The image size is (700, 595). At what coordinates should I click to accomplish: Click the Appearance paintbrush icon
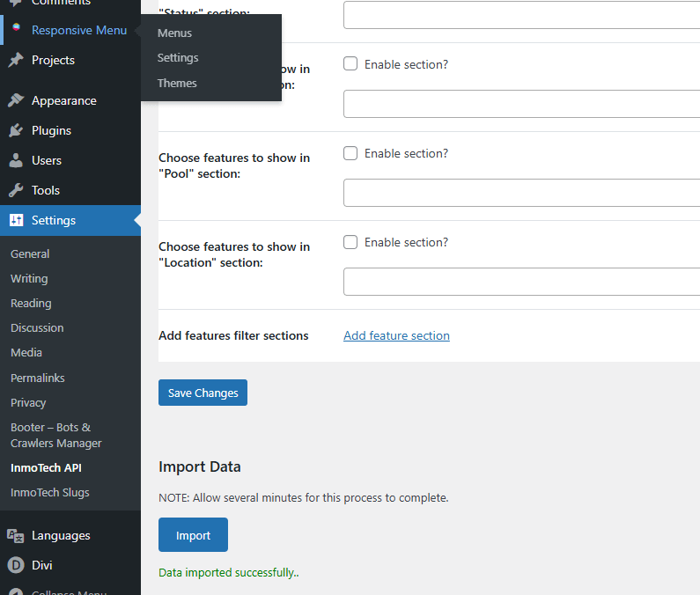coord(16,100)
